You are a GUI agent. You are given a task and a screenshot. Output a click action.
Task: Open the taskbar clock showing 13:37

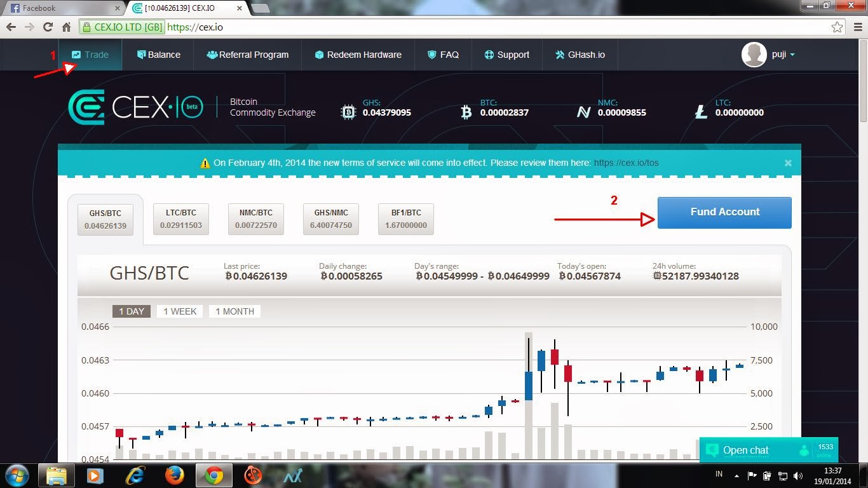[x=832, y=476]
